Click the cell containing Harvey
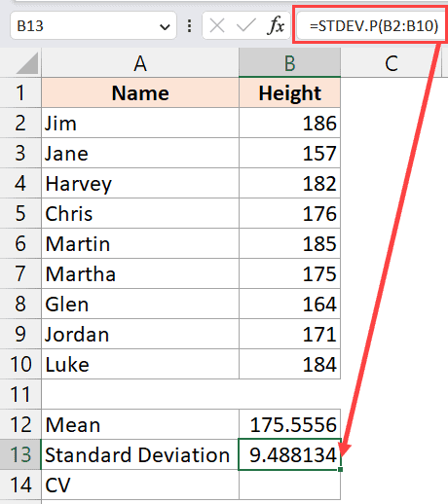This screenshot has width=448, height=504. click(x=140, y=183)
